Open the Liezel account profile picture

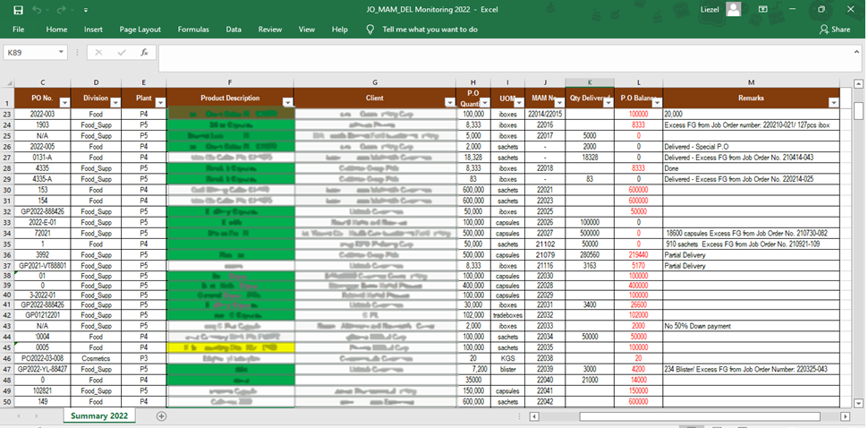(x=734, y=9)
